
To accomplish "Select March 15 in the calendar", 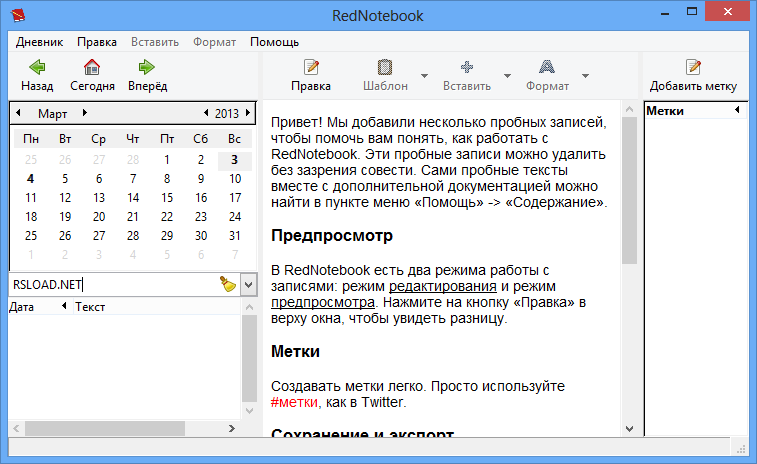I will (167, 197).
